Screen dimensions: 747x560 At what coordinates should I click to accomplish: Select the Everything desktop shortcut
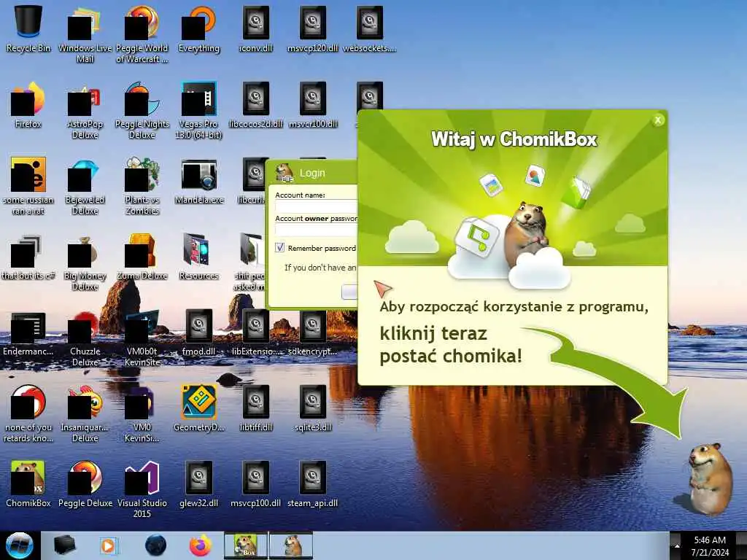[198, 28]
